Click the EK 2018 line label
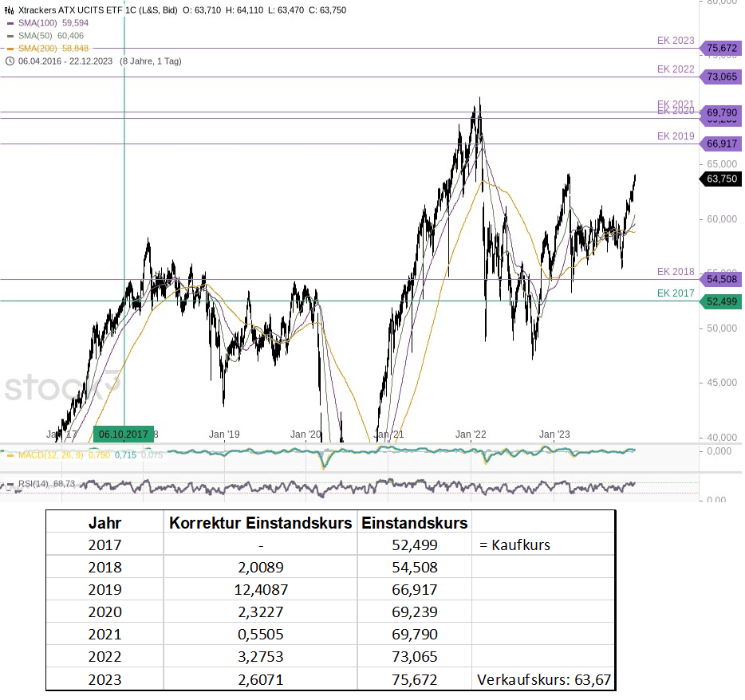The image size is (745, 700). [x=676, y=272]
